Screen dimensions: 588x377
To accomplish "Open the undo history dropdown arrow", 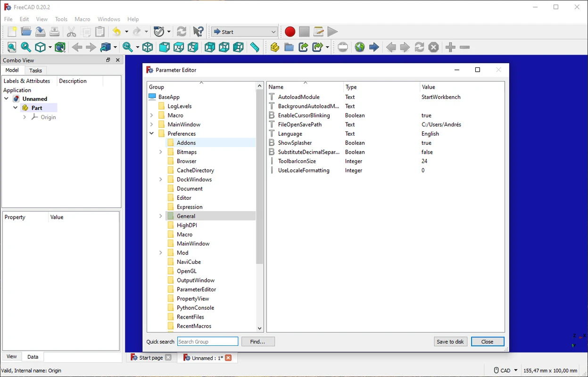I will click(126, 32).
